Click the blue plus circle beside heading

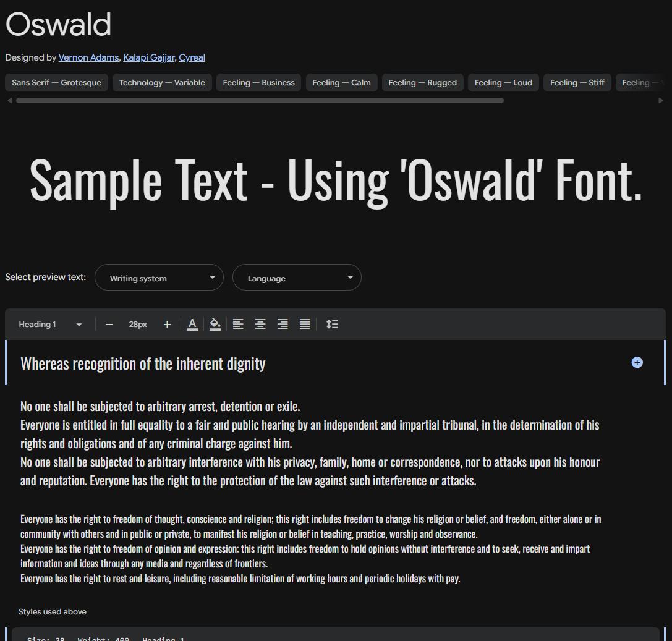pyautogui.click(x=637, y=362)
